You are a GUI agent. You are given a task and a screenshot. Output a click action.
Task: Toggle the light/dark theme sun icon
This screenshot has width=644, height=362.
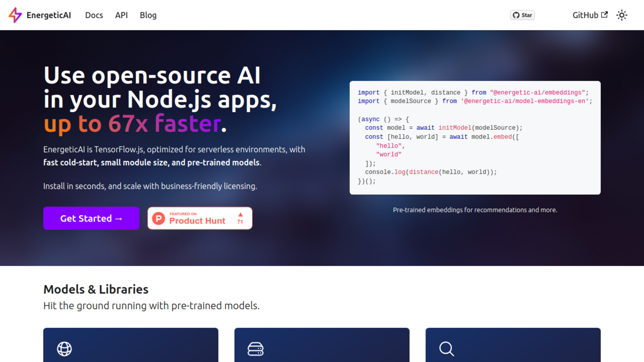pyautogui.click(x=622, y=15)
